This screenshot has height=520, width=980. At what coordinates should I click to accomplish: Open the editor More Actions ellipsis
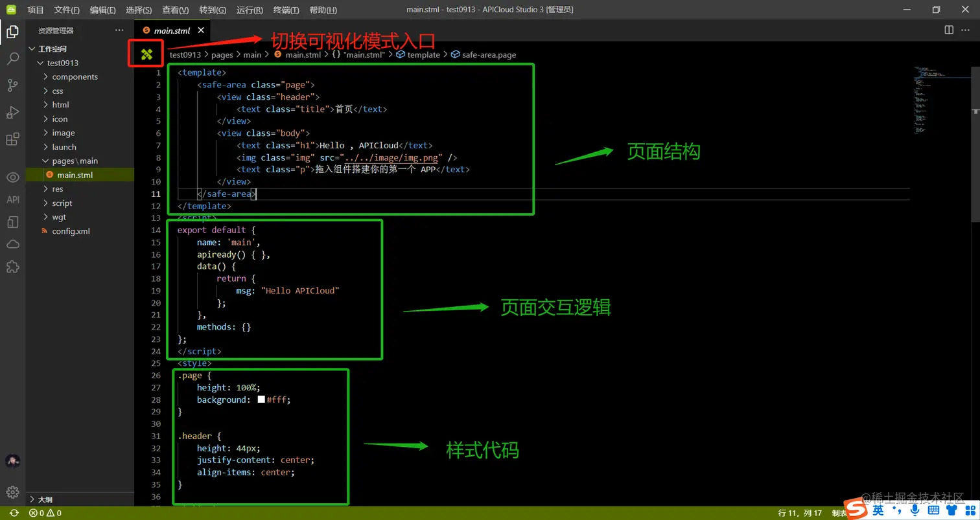click(966, 30)
